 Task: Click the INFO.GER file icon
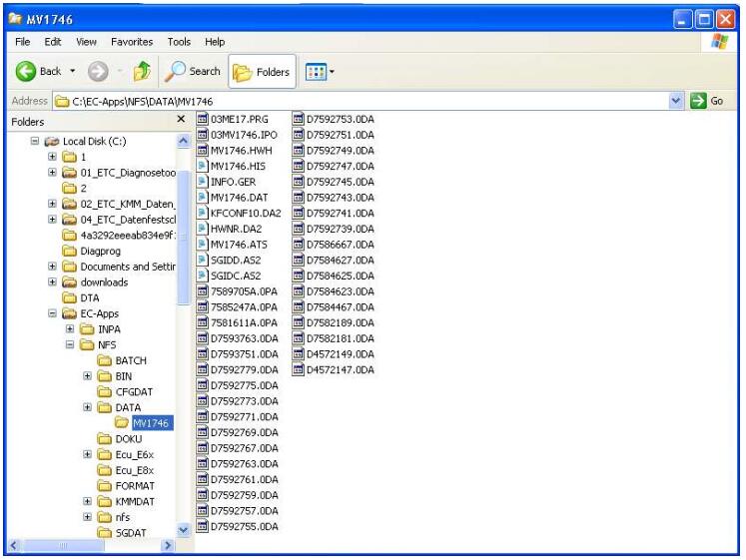click(x=203, y=182)
